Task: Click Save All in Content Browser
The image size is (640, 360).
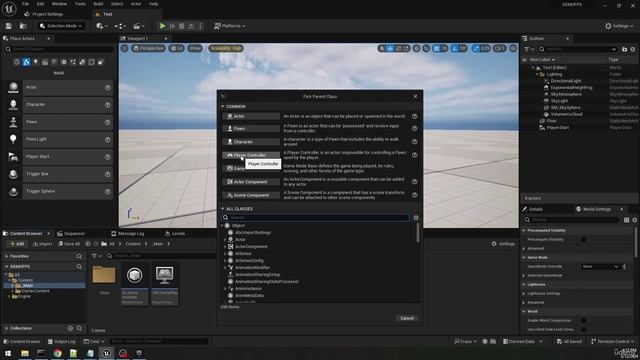Action: click(x=69, y=244)
